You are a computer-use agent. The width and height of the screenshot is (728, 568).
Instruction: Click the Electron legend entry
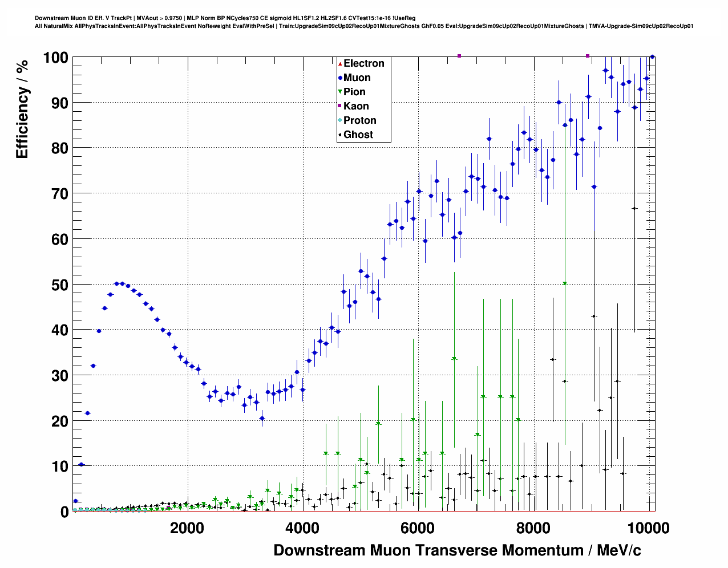tap(361, 63)
